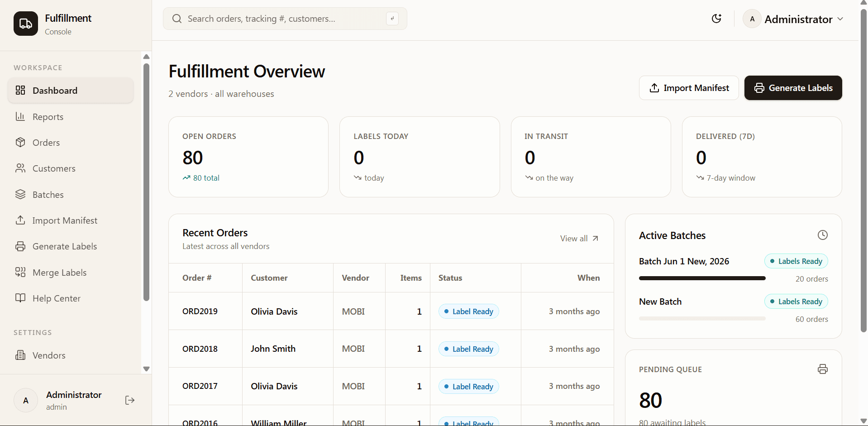This screenshot has height=426, width=868.
Task: Open Customers from the sidebar
Action: [71, 168]
